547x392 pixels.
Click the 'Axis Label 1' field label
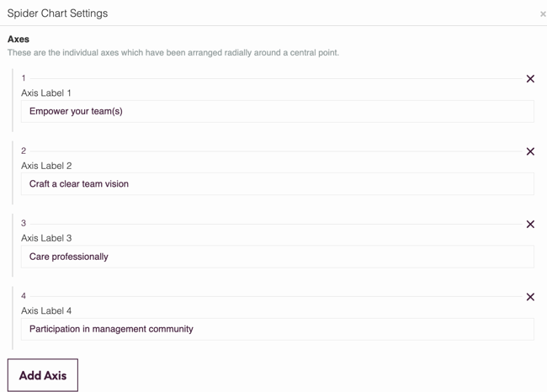point(46,93)
